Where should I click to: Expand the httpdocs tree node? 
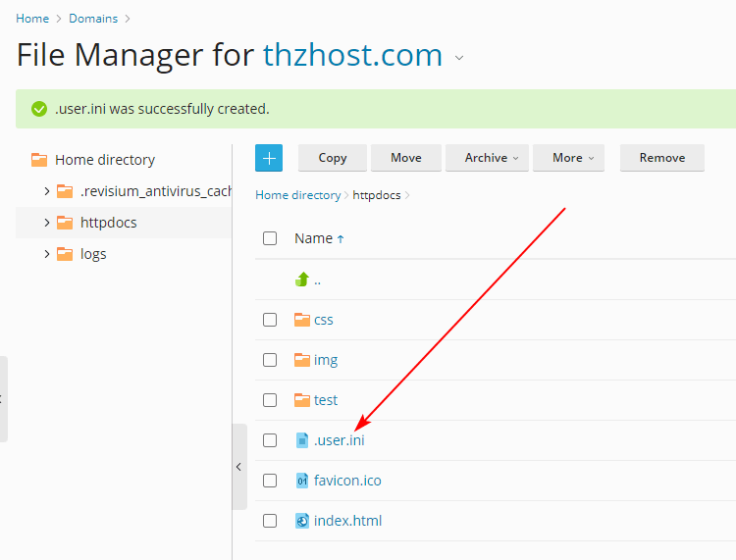[46, 223]
